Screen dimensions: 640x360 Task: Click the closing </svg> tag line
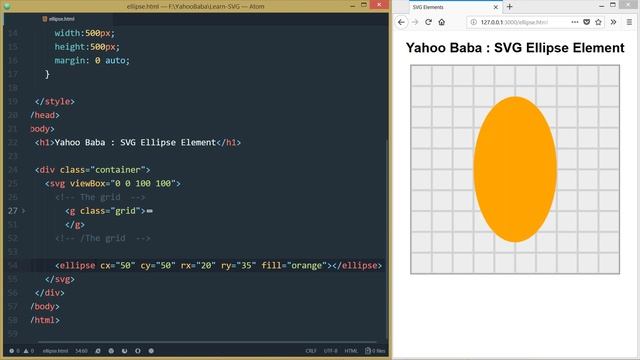click(x=60, y=279)
